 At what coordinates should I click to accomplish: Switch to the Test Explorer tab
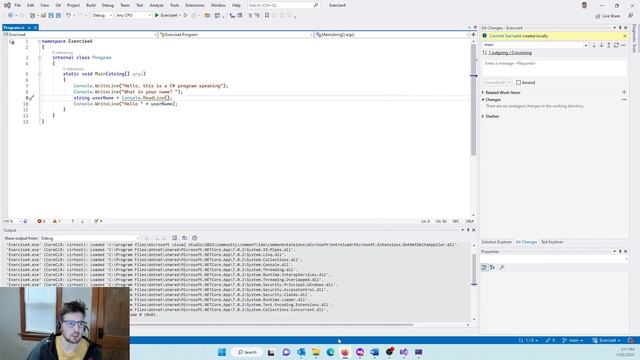pyautogui.click(x=552, y=242)
